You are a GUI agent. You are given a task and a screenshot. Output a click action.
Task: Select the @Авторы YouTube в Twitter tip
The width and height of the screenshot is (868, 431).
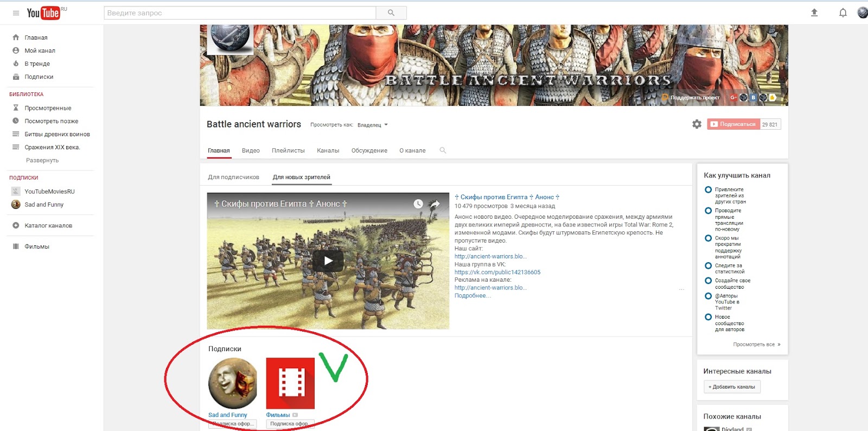pos(727,302)
